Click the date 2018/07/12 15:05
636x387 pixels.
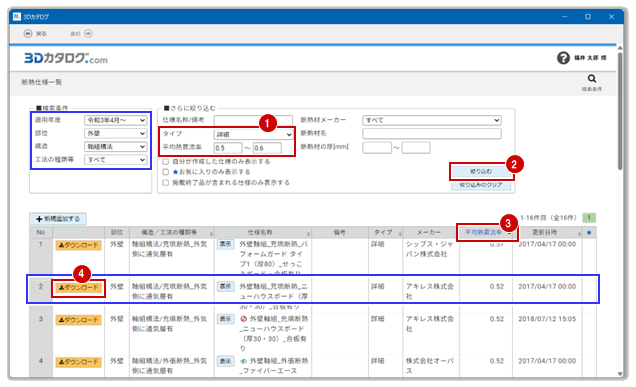click(x=547, y=319)
